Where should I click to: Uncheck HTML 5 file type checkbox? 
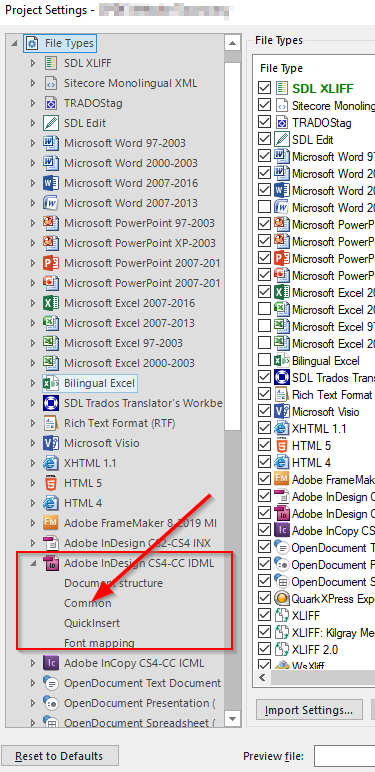[x=264, y=446]
